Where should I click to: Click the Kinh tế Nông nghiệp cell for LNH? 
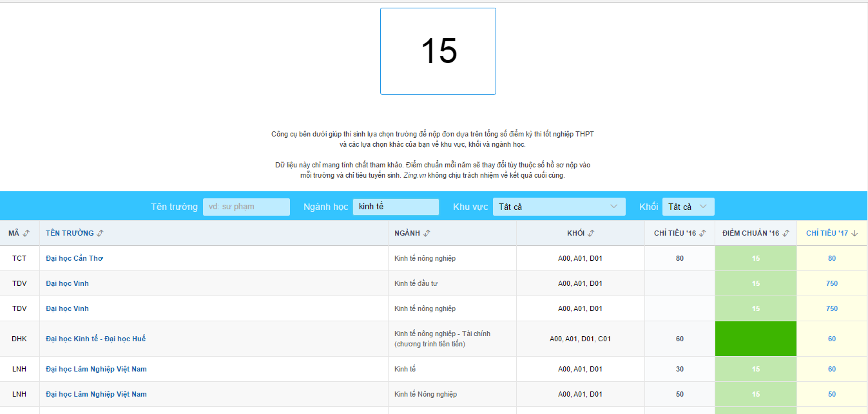click(425, 394)
